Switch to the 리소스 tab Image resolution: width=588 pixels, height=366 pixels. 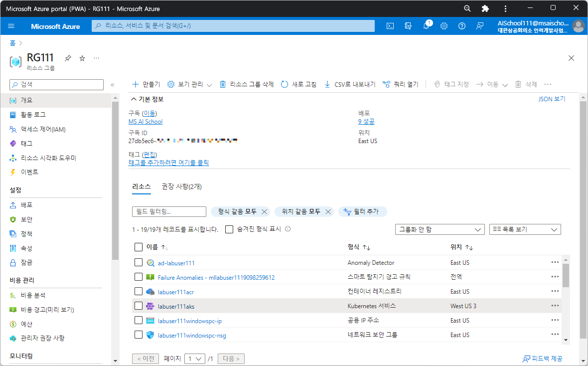pyautogui.click(x=142, y=186)
